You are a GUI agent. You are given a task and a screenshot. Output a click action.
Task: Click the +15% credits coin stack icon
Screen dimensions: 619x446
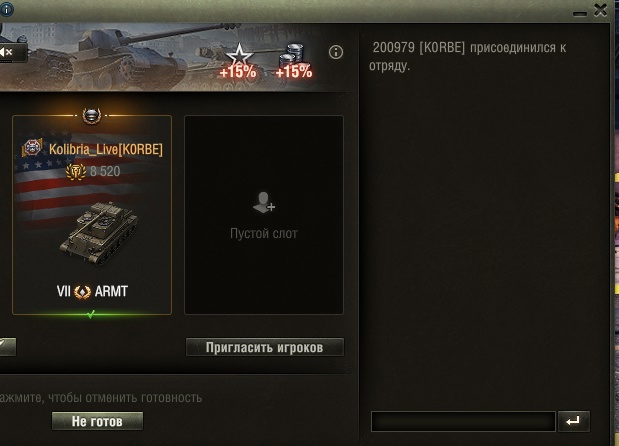pyautogui.click(x=294, y=61)
